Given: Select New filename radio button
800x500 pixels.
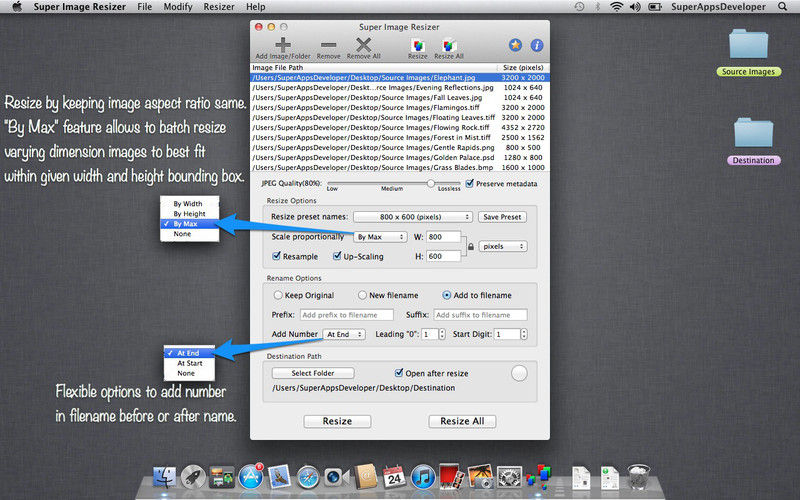Looking at the screenshot, I should pos(362,295).
